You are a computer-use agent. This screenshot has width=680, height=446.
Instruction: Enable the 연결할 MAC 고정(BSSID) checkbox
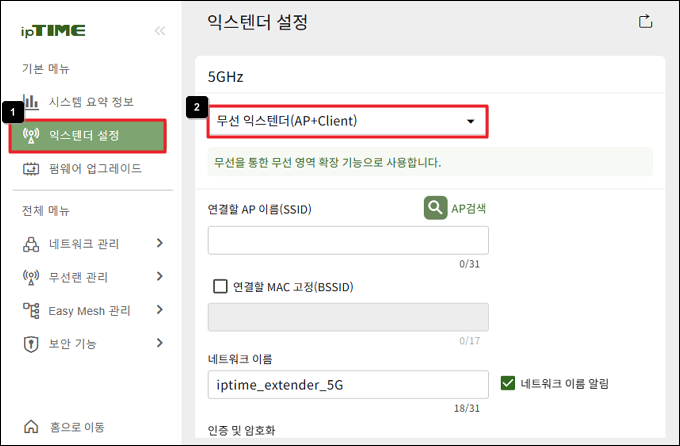pyautogui.click(x=220, y=286)
